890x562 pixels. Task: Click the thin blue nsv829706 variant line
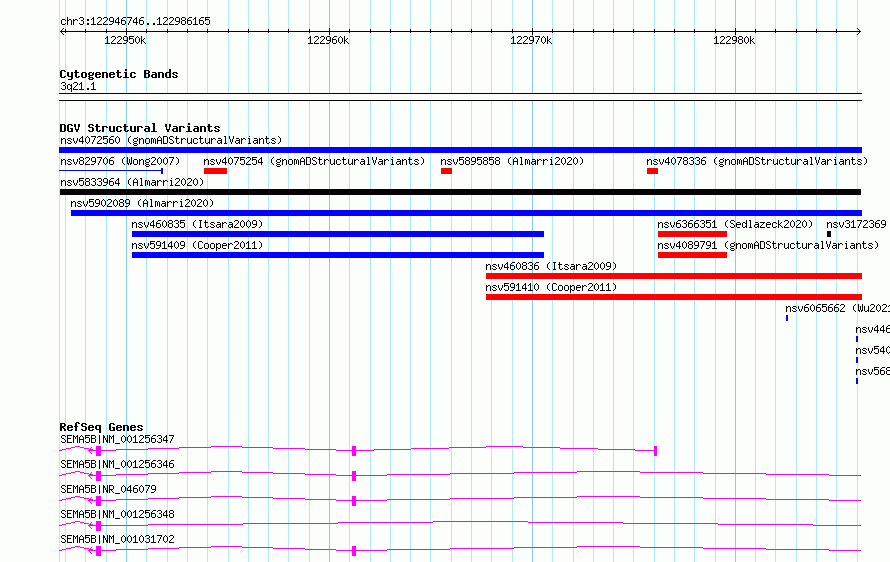[x=111, y=171]
